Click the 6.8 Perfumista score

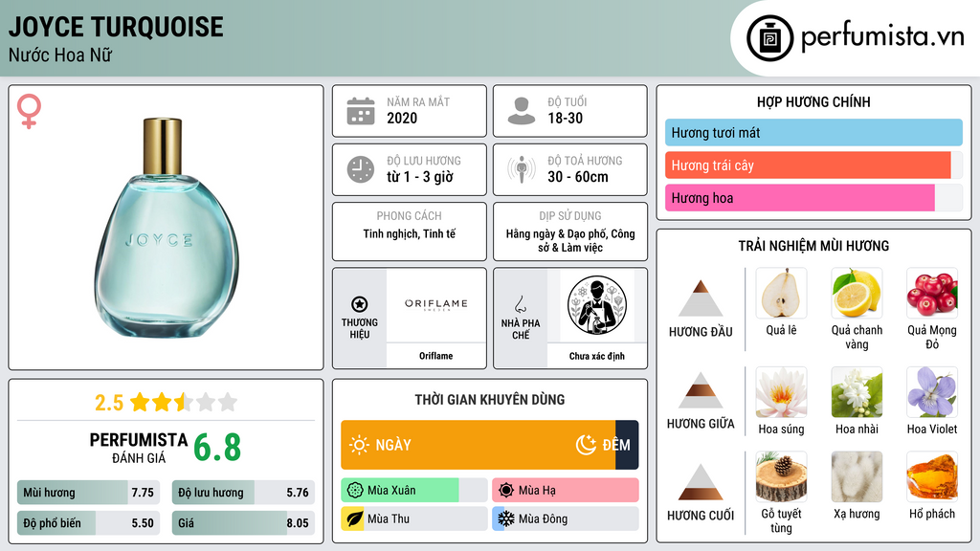pos(217,448)
